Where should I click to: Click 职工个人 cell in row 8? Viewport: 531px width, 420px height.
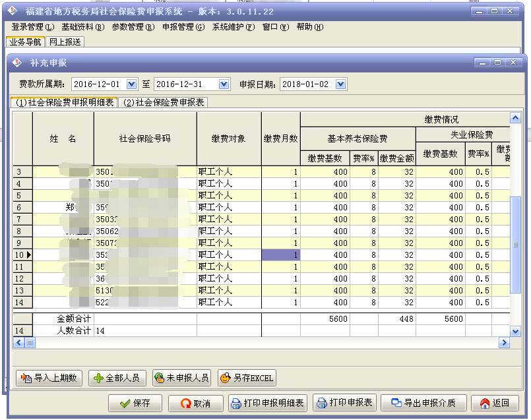[229, 231]
